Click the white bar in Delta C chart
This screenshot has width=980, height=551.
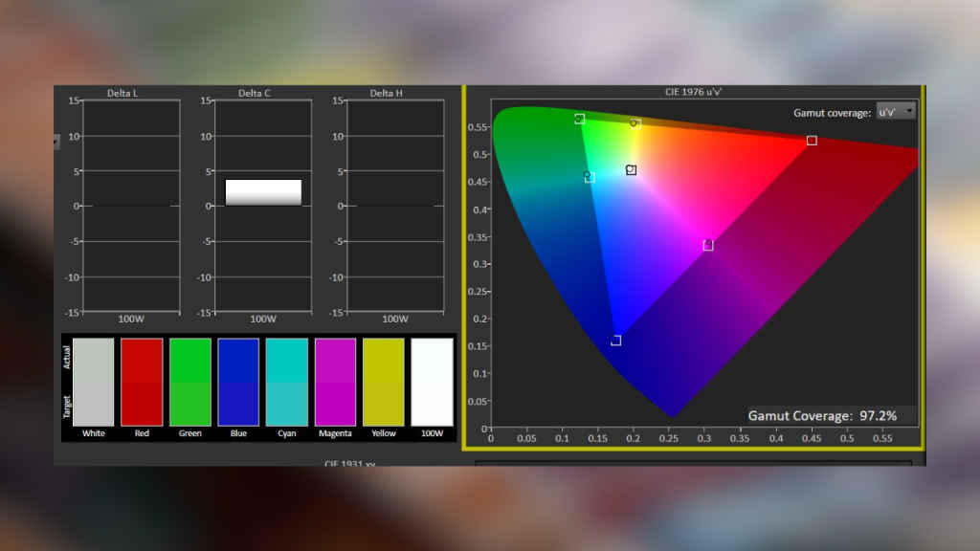pyautogui.click(x=263, y=192)
